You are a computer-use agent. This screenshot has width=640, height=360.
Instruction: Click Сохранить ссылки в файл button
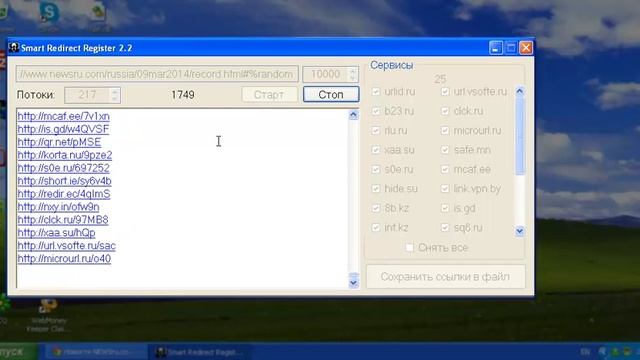point(445,277)
